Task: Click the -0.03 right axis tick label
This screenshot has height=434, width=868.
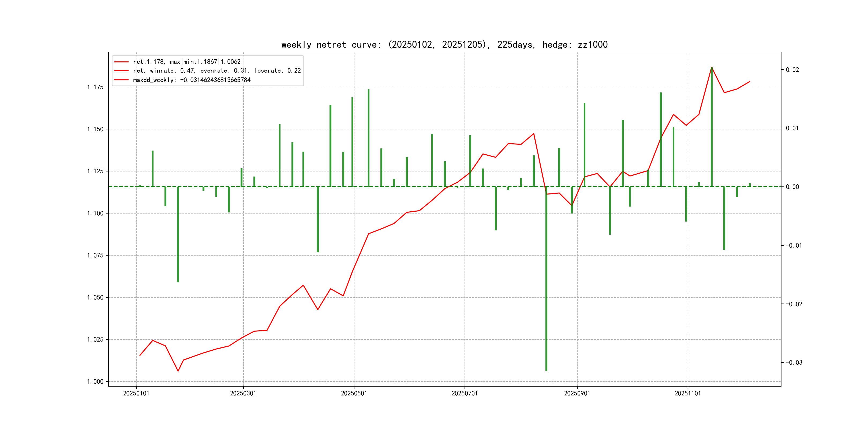Action: coord(794,362)
